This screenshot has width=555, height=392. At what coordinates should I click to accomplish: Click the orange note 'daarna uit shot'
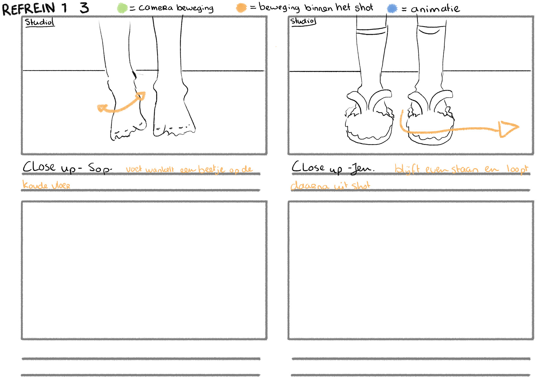pyautogui.click(x=330, y=186)
